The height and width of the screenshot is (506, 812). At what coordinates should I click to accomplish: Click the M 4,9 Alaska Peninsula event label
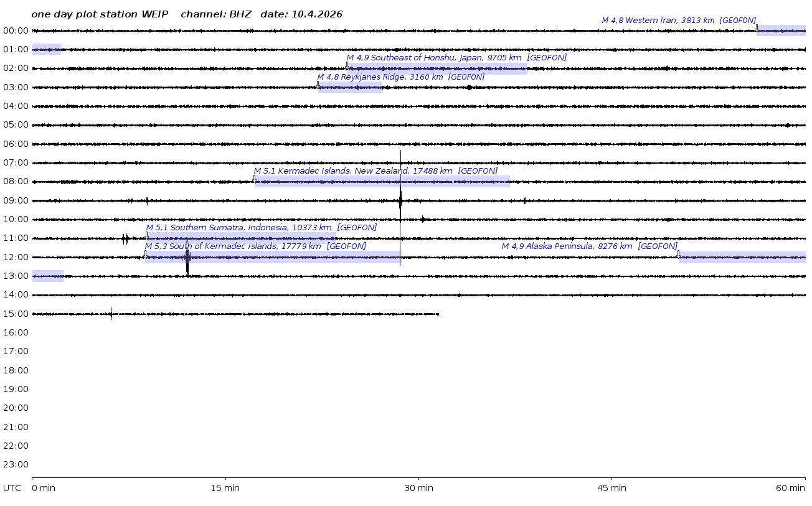coord(589,246)
